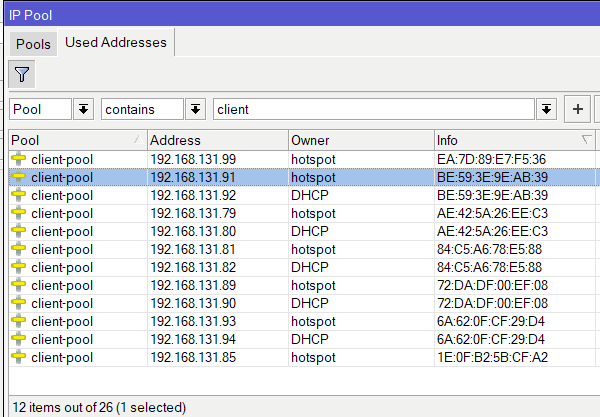Screen dimensions: 600x417
Task: Click the Info column header
Action: (510, 140)
